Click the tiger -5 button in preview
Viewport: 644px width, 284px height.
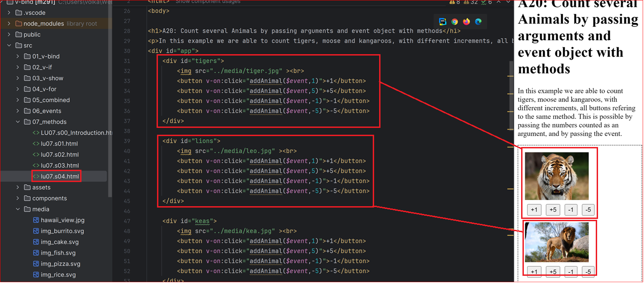(x=588, y=210)
